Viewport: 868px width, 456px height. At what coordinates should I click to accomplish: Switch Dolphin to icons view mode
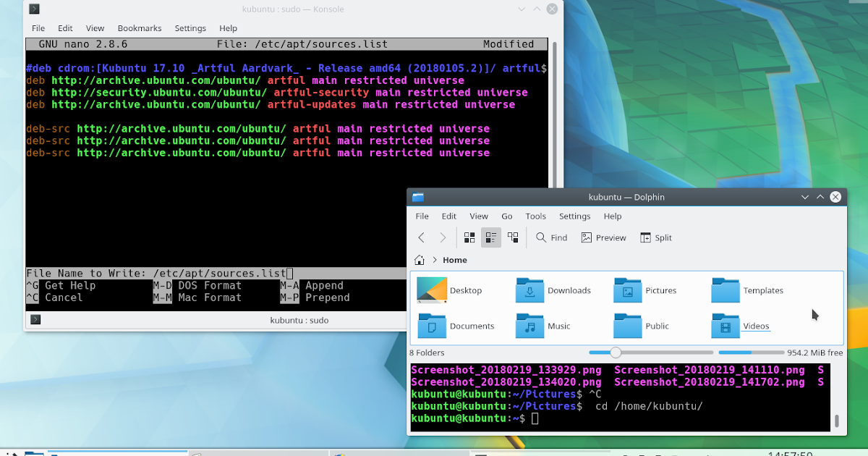click(469, 237)
